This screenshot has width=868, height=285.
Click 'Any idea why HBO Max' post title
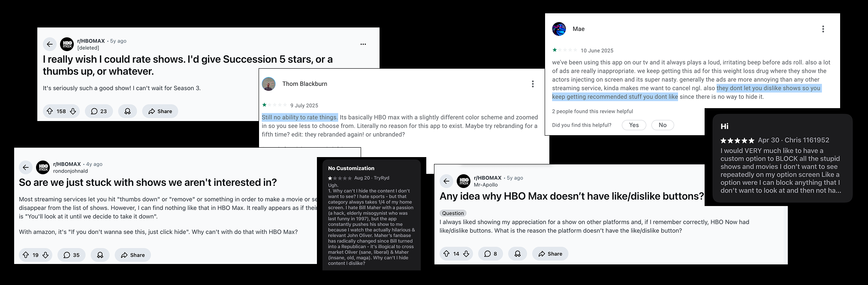point(572,196)
